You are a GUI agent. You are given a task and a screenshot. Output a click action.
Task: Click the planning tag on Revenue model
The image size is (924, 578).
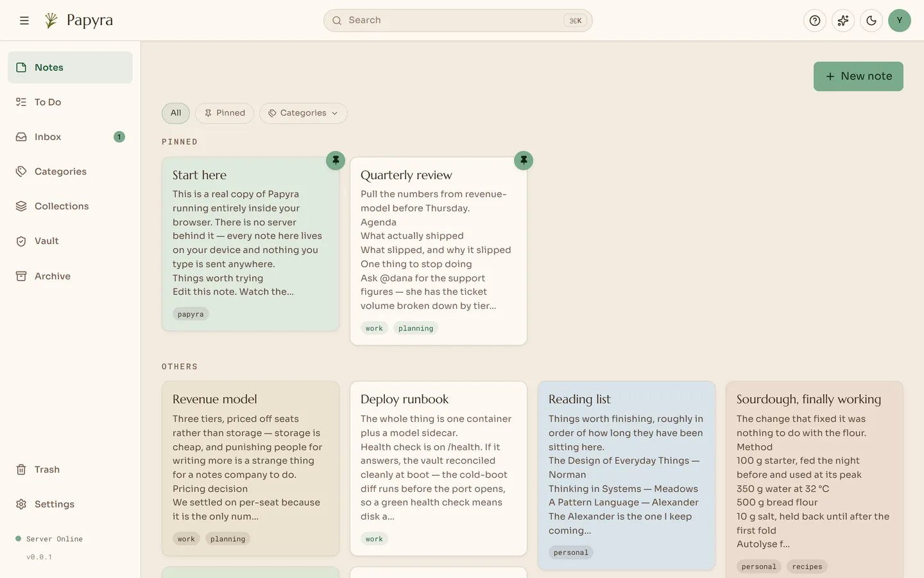click(228, 539)
